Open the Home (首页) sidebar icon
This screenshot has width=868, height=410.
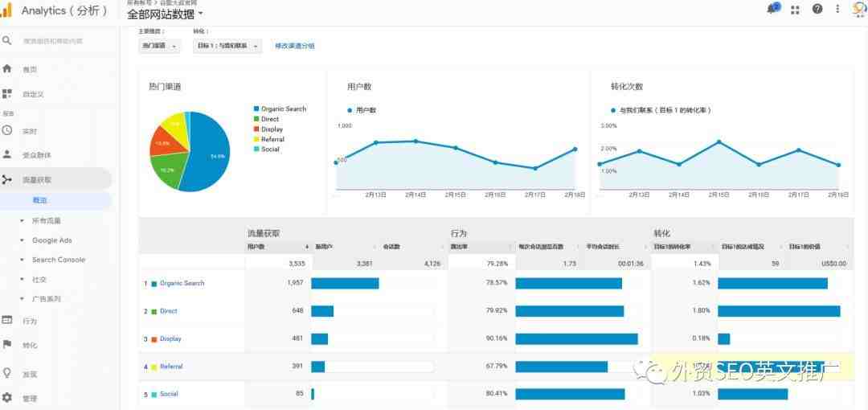6,68
